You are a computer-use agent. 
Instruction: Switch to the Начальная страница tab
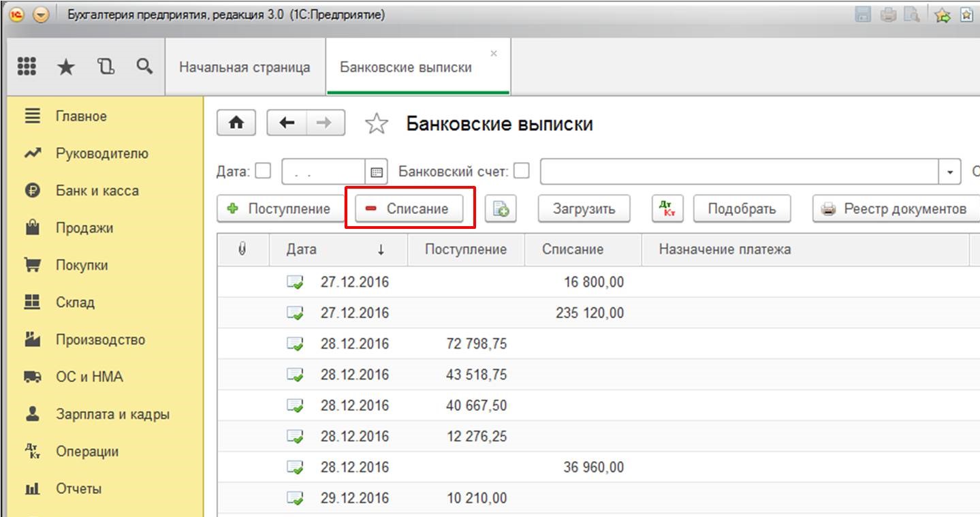click(x=244, y=67)
